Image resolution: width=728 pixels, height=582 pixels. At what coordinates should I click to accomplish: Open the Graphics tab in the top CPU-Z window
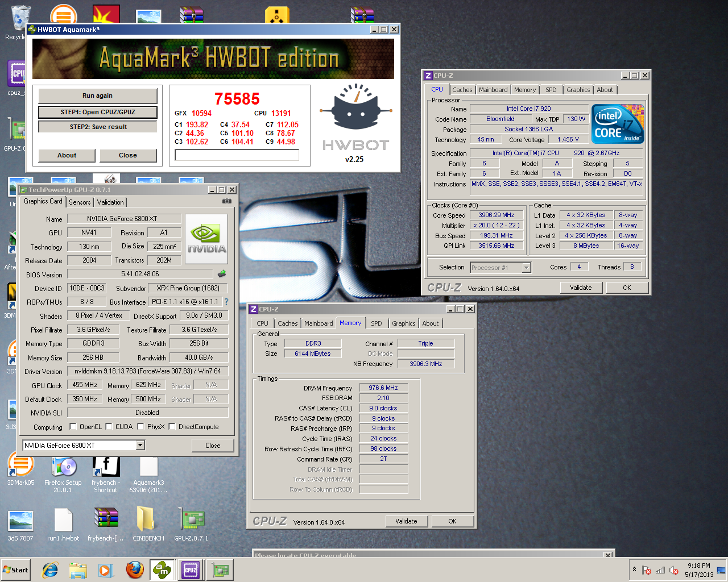[x=578, y=90]
